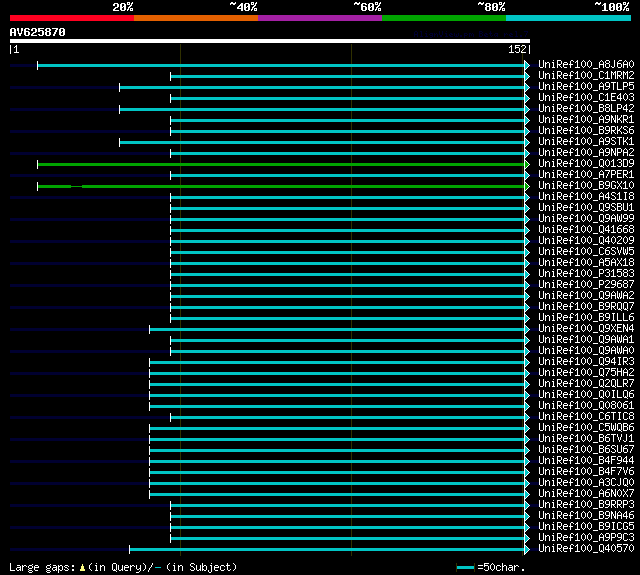Click the red 20% identity legend bar
Screen dimensions: 640x575
[72, 18]
